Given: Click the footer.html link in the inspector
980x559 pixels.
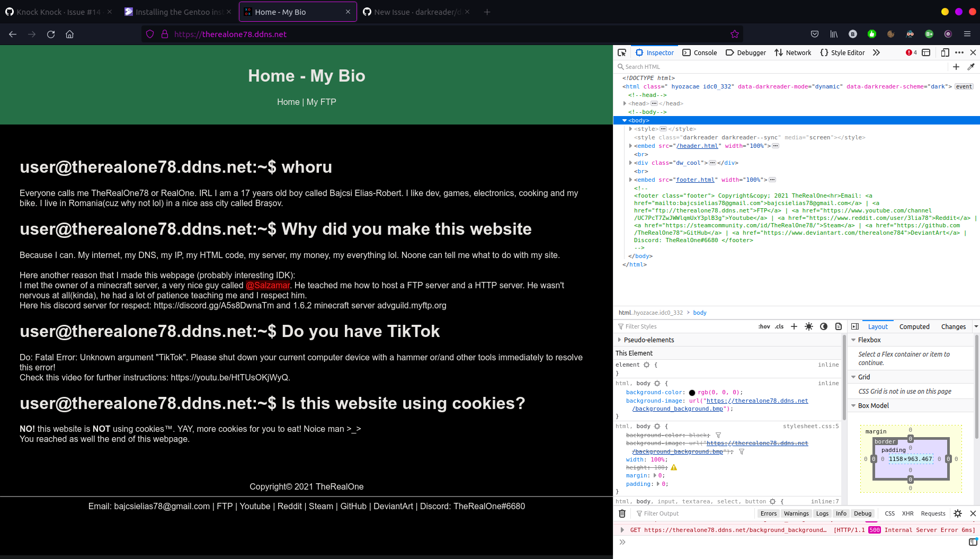Looking at the screenshot, I should pos(696,180).
